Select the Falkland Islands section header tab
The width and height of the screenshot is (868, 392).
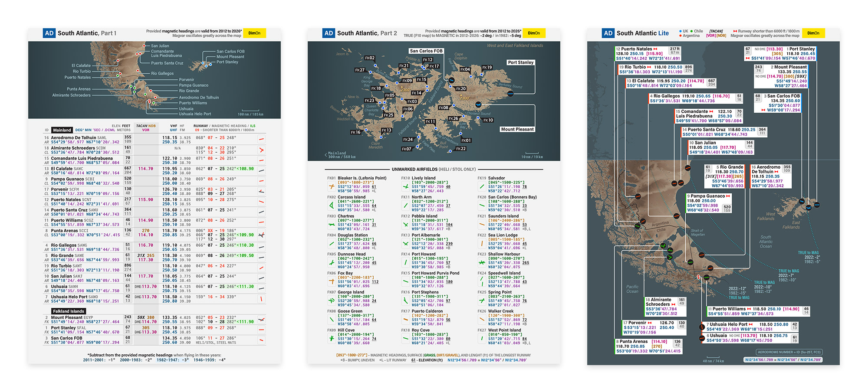[x=69, y=311]
